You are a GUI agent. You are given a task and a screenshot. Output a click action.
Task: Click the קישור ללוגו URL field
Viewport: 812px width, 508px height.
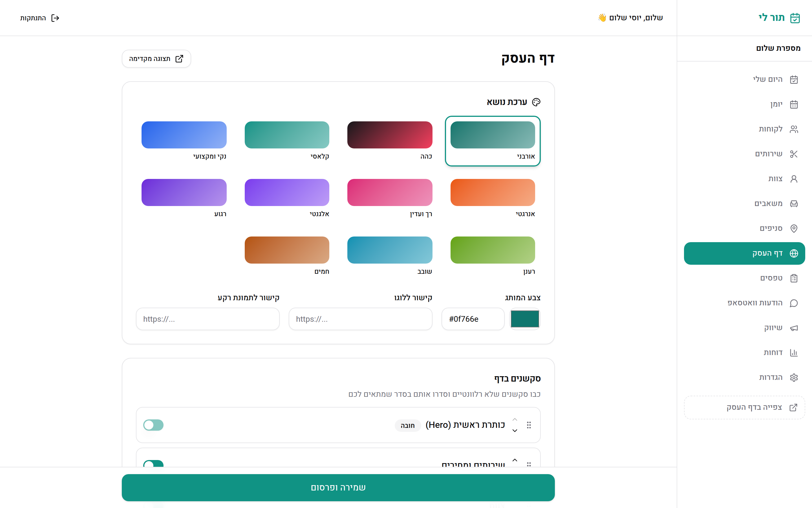point(360,319)
